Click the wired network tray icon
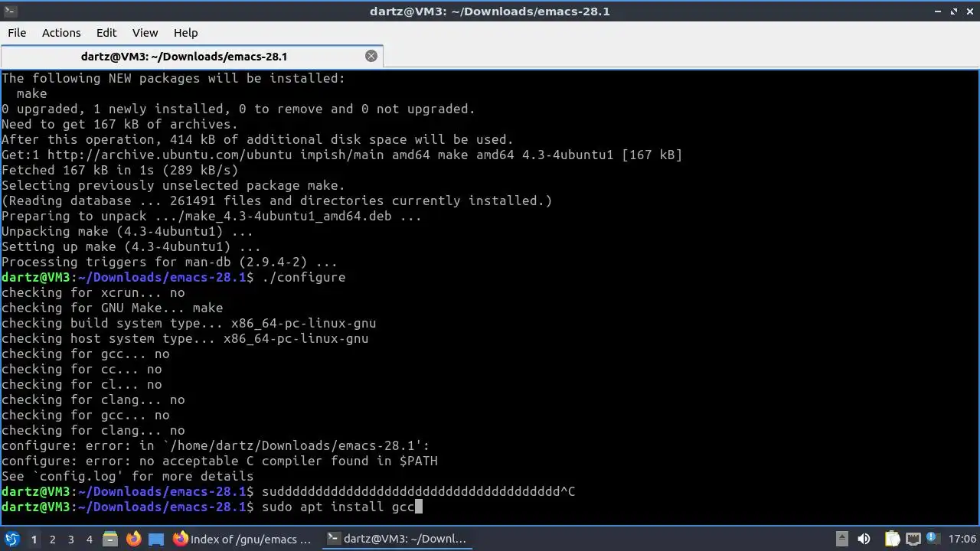 [913, 539]
